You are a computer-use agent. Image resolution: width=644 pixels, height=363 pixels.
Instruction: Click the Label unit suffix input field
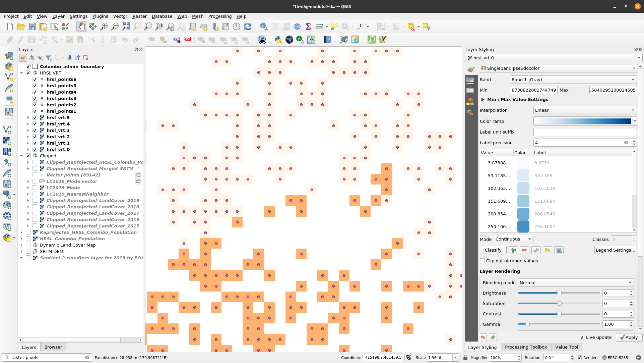(585, 132)
